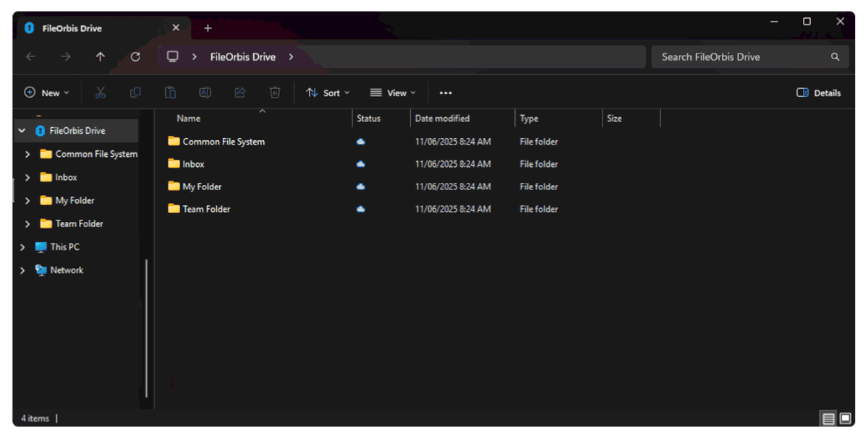
Task: Click the search magnifier icon
Action: coord(835,57)
